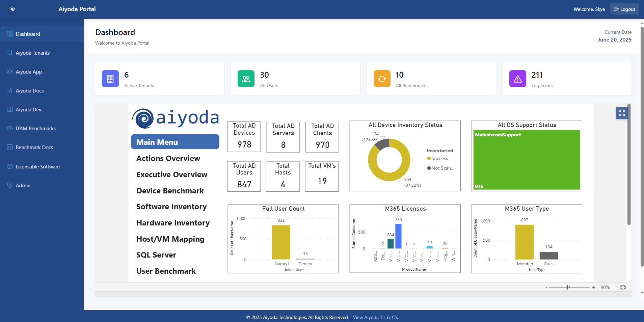The width and height of the screenshot is (644, 322).
Task: Log out using the Logout button
Action: click(624, 9)
